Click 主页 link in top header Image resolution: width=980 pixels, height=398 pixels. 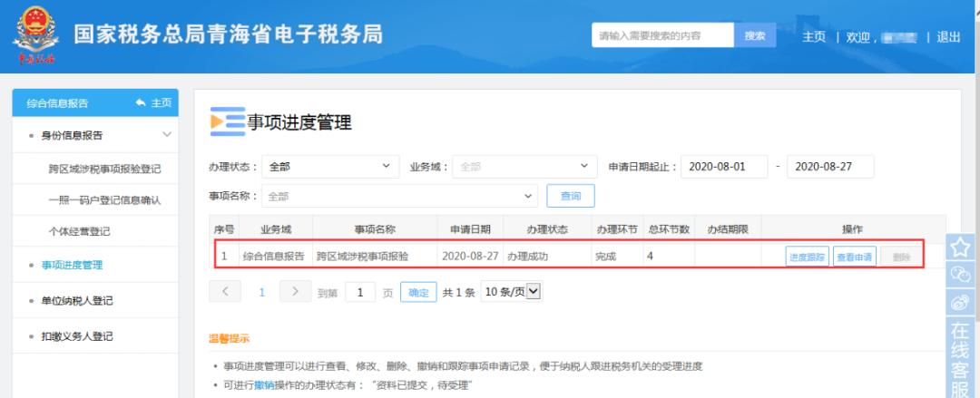(x=814, y=37)
